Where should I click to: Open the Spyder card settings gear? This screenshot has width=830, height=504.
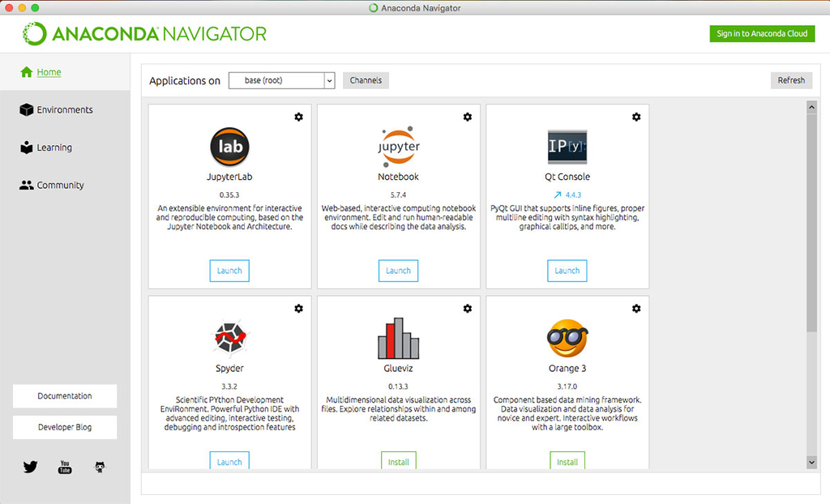[298, 309]
